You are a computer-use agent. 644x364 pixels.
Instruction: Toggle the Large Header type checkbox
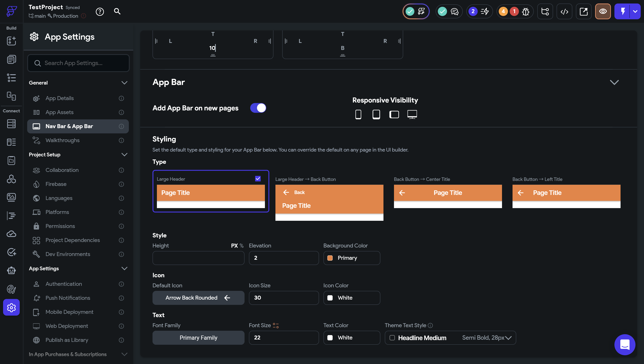coord(258,179)
